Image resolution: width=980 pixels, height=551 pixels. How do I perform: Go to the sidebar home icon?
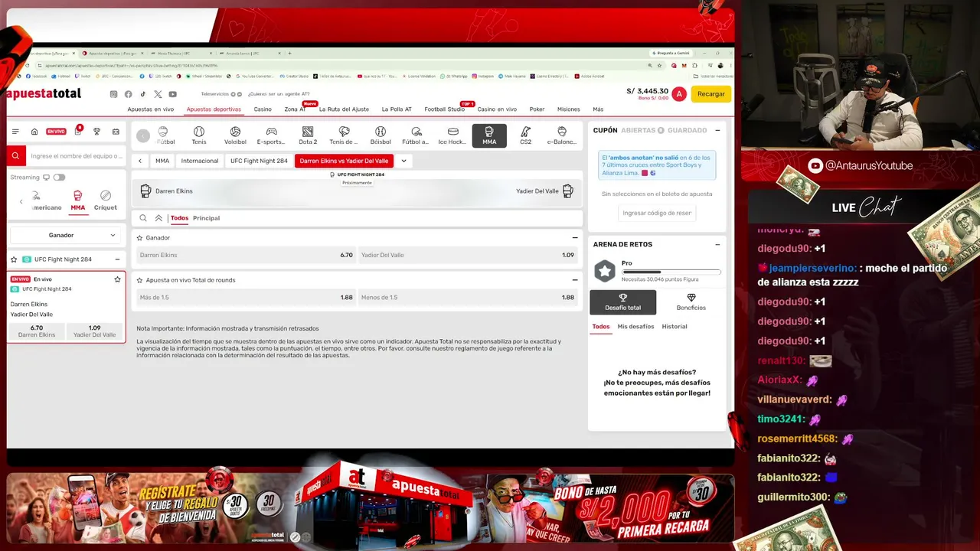click(x=34, y=132)
